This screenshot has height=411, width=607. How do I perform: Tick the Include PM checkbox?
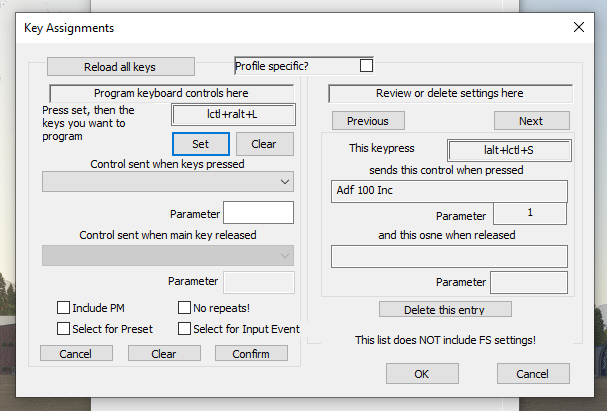(64, 308)
